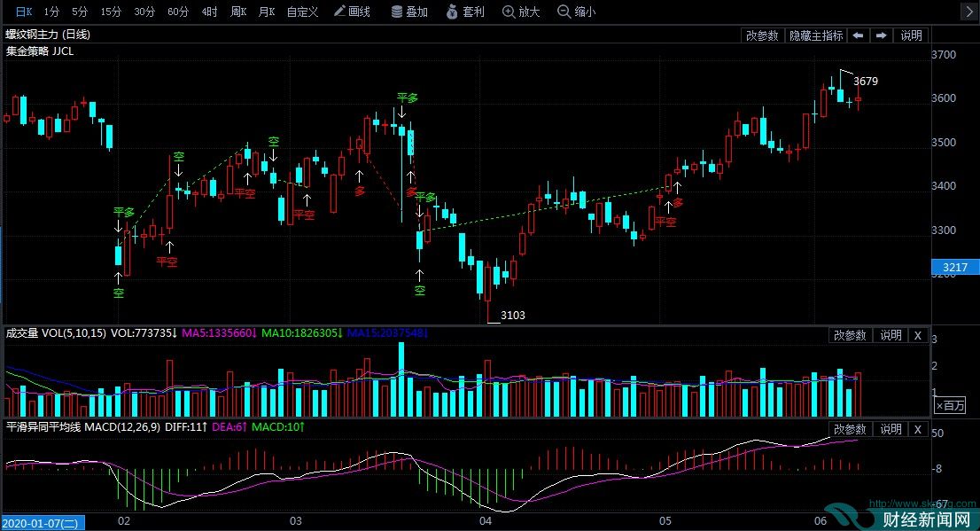
Task: Open the 叠加 overlay tool
Action: click(409, 12)
